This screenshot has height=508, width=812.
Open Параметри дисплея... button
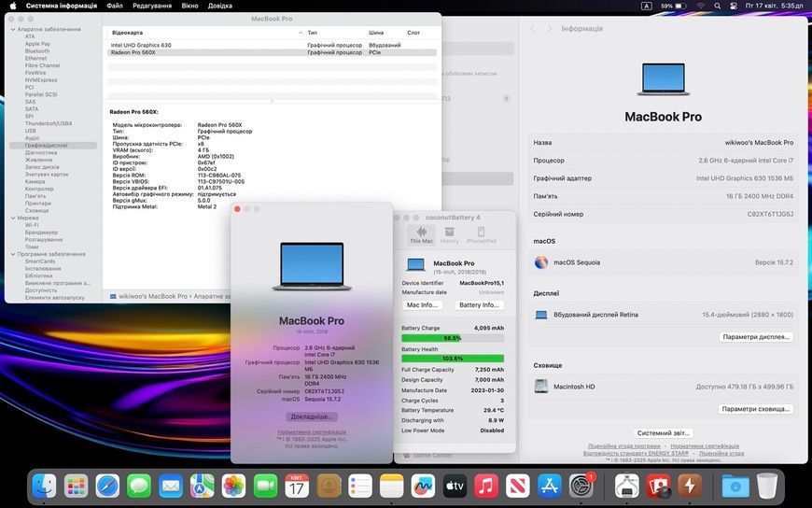click(757, 337)
